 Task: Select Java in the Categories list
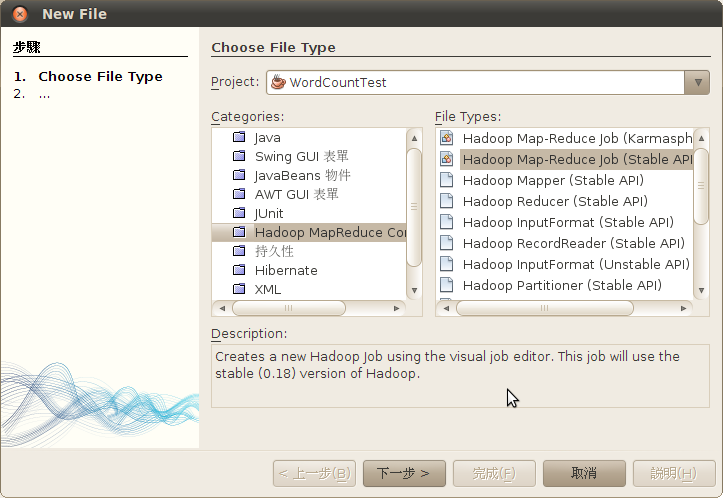coord(309,137)
